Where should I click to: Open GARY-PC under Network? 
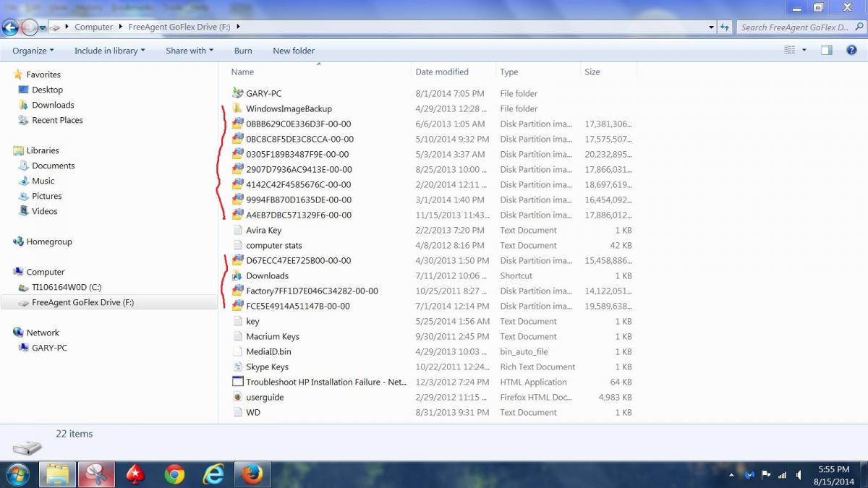point(49,348)
